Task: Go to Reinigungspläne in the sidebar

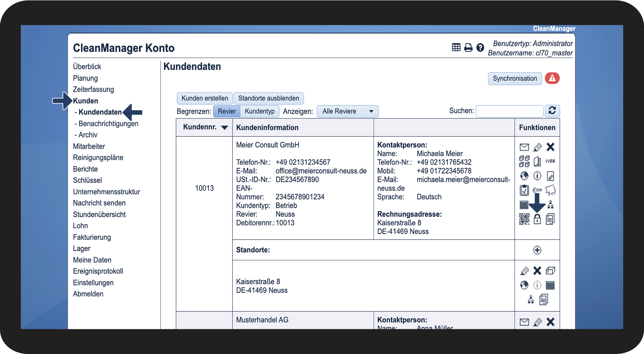Action: point(98,157)
